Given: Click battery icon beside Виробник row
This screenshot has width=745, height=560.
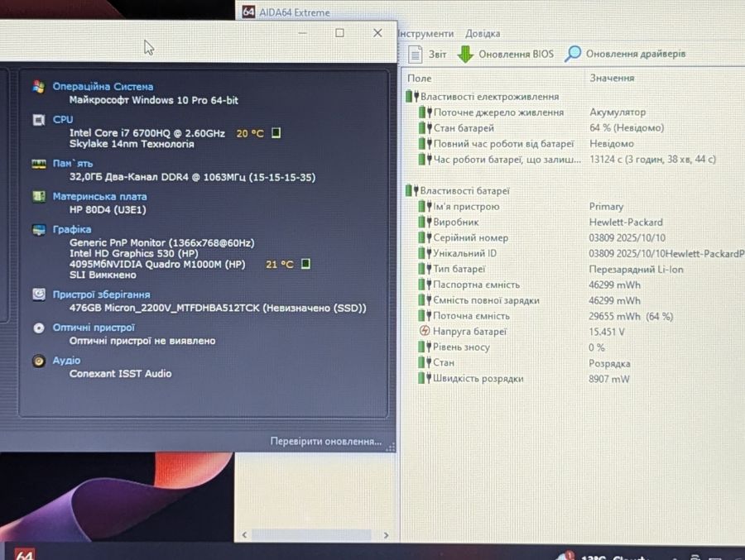Looking at the screenshot, I should 425,222.
